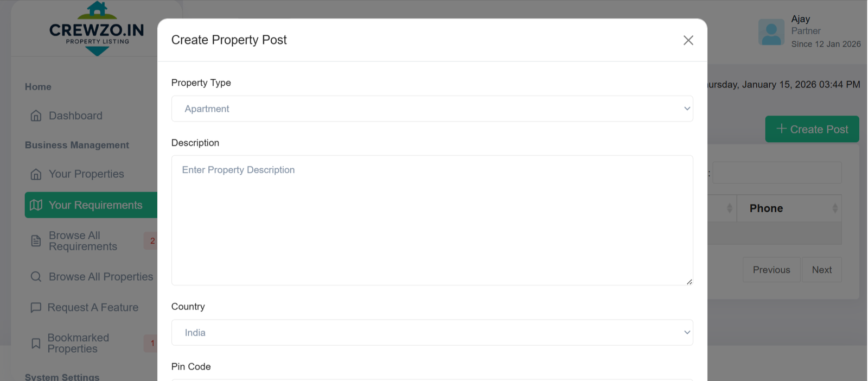Image resolution: width=868 pixels, height=381 pixels.
Task: Click the Ajay user avatar icon
Action: pos(771,32)
